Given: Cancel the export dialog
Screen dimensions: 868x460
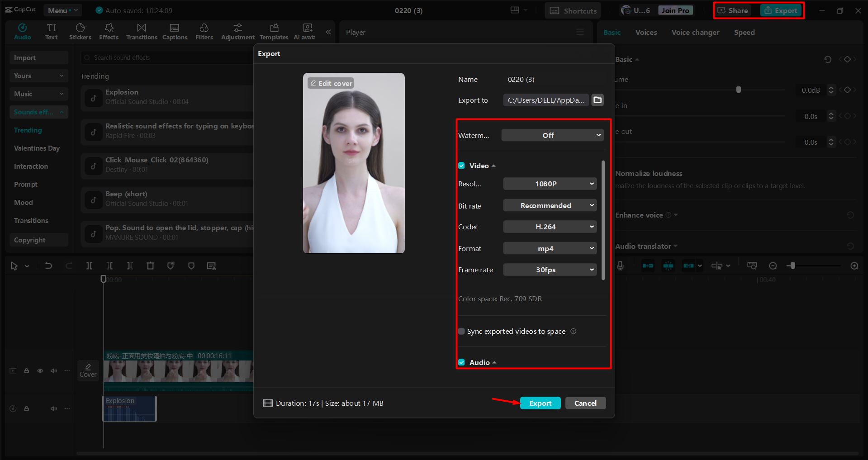Looking at the screenshot, I should 585,403.
